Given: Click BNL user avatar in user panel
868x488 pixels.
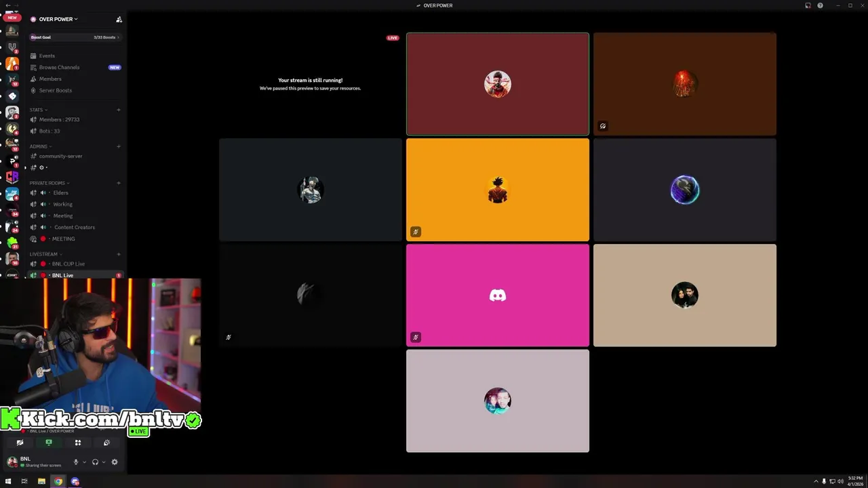Looking at the screenshot, I should pyautogui.click(x=12, y=462).
